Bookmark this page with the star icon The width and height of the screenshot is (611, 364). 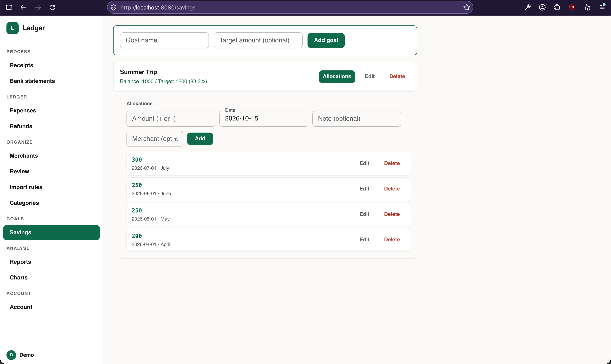pos(467,7)
